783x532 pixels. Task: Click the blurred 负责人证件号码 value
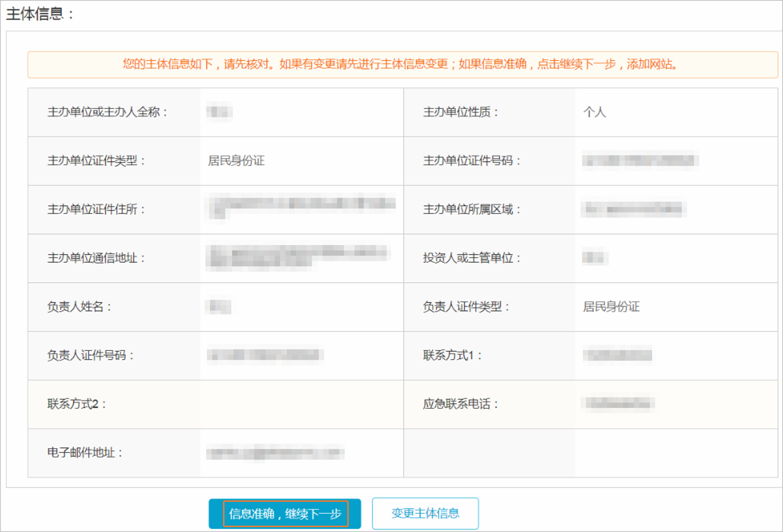(x=265, y=355)
